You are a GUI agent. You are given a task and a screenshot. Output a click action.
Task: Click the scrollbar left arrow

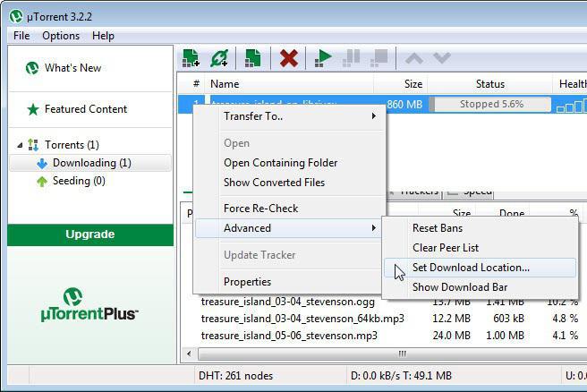point(189,354)
